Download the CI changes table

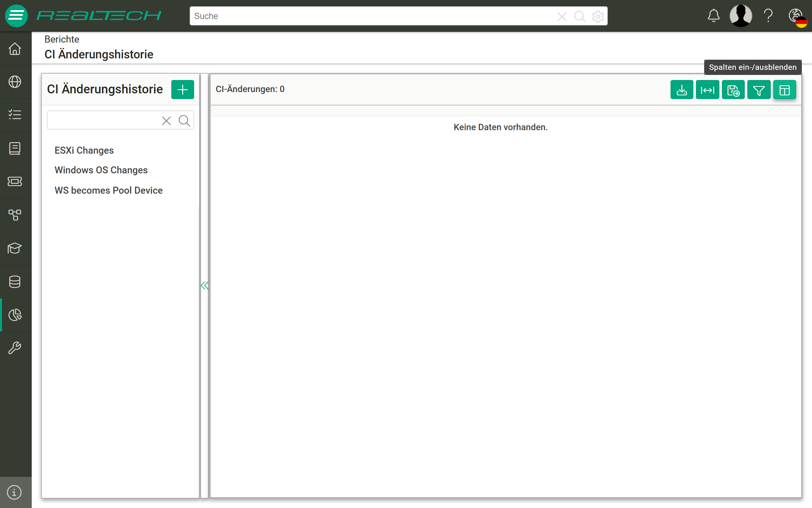point(681,90)
